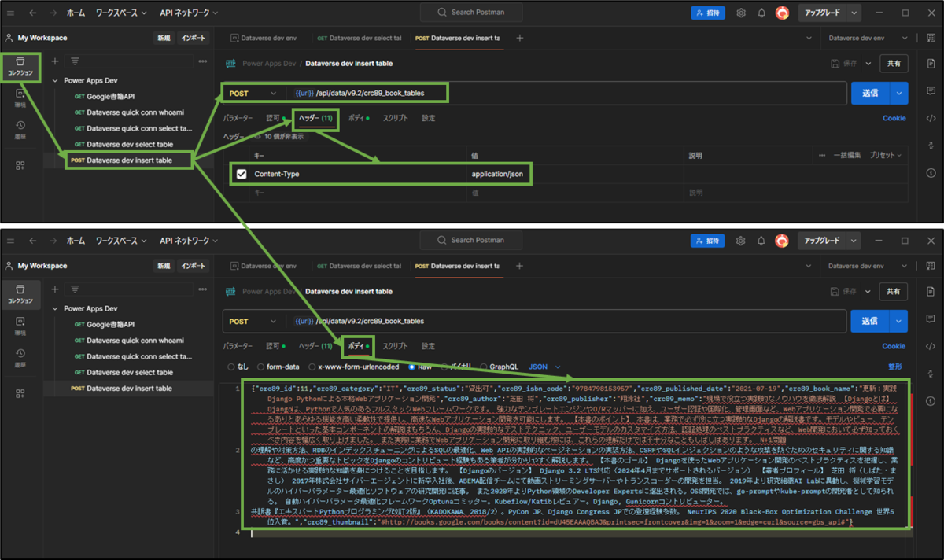
Task: Click plus icon to add new tab in upper window
Action: pos(519,38)
